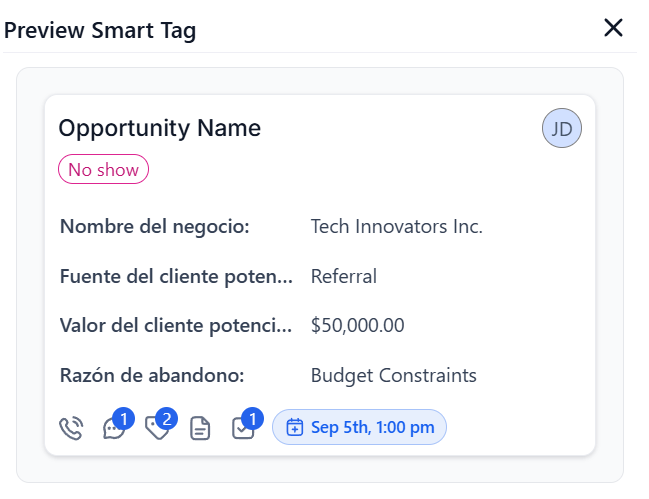Viewport: 649px width, 499px height.
Task: Open the notes document icon
Action: [200, 430]
